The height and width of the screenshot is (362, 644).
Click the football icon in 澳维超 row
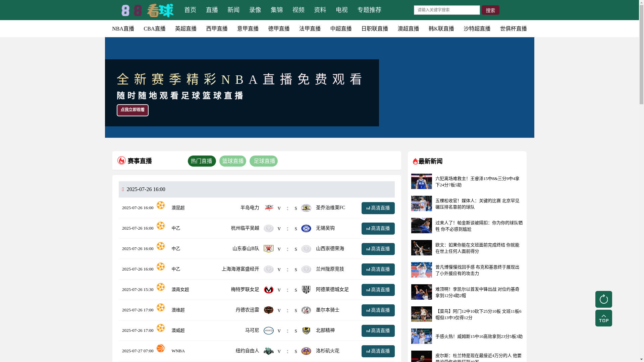161,307
